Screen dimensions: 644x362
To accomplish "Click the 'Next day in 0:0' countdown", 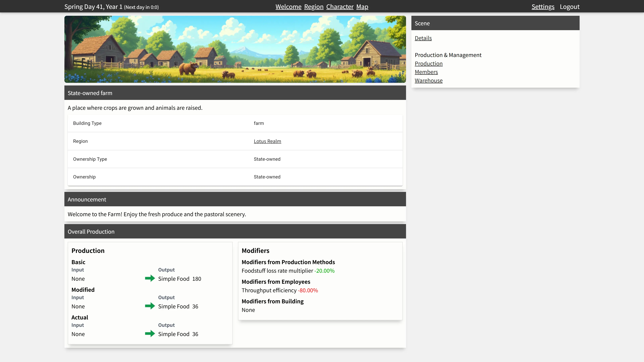I will 141,7.
